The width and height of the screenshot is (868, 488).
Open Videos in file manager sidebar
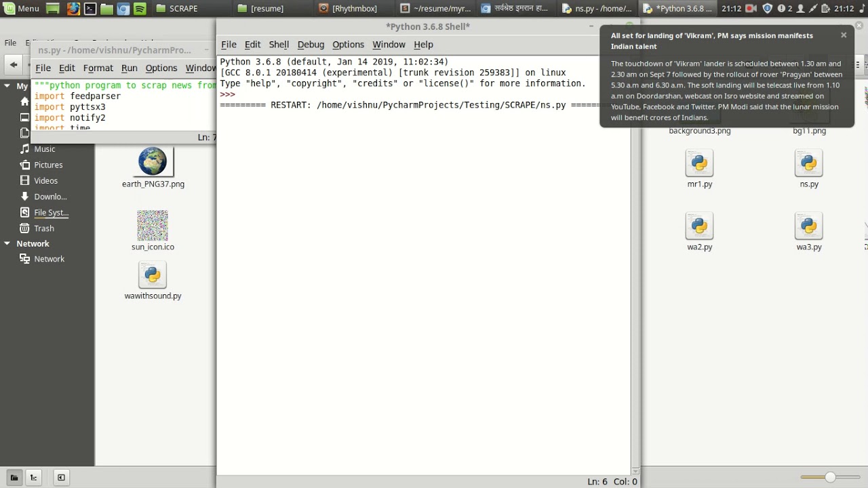[46, 180]
